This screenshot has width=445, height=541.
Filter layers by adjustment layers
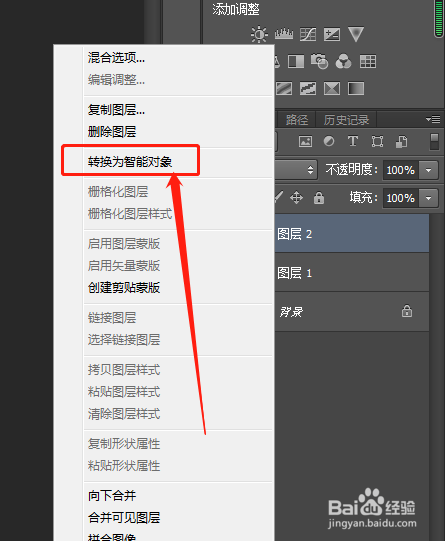pos(329,141)
